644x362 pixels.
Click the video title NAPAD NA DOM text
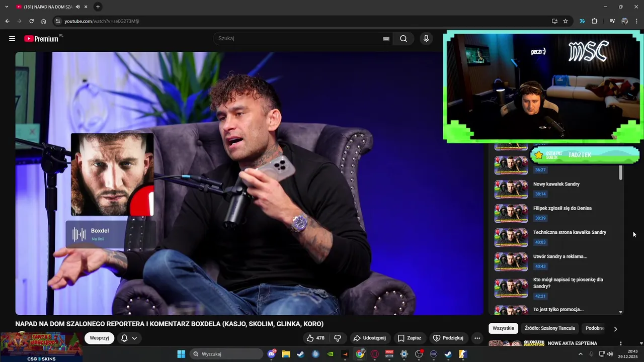point(169,324)
